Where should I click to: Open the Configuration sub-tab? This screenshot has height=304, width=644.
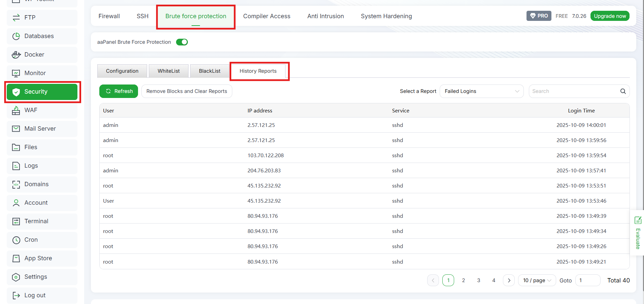click(x=122, y=71)
